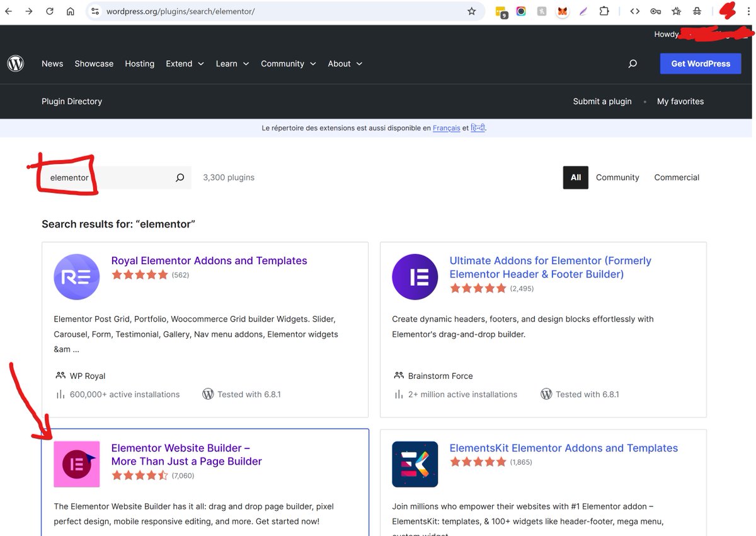Viewport: 756px width, 536px height.
Task: Select the All filter tab
Action: click(x=576, y=178)
